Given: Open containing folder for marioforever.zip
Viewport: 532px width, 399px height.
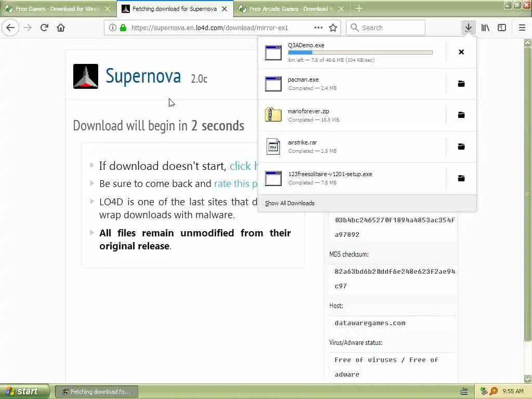Looking at the screenshot, I should click(461, 115).
